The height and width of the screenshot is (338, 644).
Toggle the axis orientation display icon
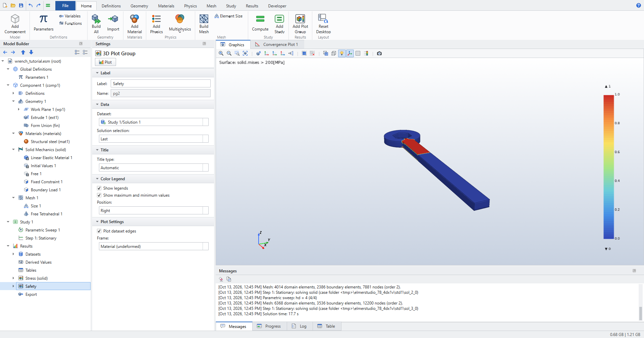click(350, 53)
